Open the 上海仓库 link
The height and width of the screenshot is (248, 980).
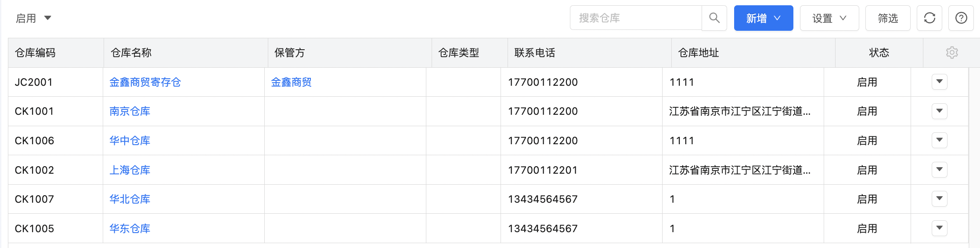130,170
